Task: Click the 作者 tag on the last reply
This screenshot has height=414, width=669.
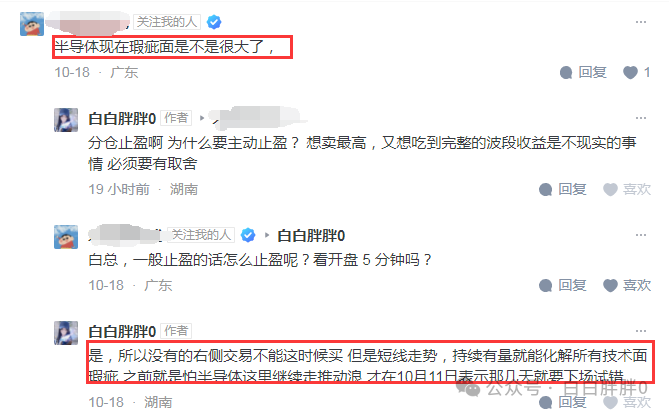Action: [x=176, y=331]
